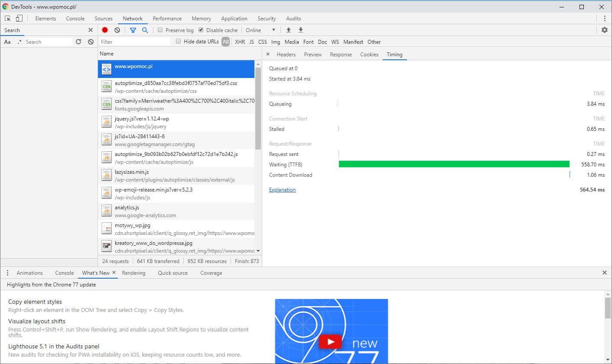Screen dimensions: 612x364
Task: Click the clear search results icon
Action: (91, 42)
